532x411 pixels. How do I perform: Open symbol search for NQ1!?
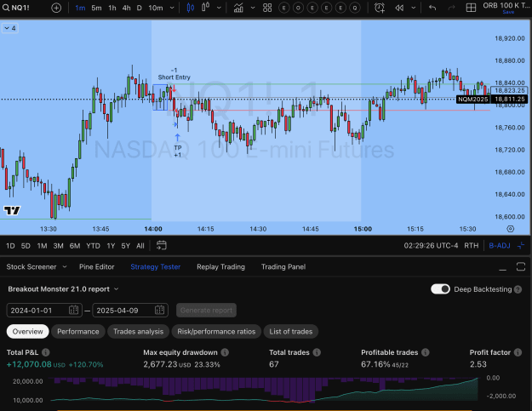click(x=16, y=8)
